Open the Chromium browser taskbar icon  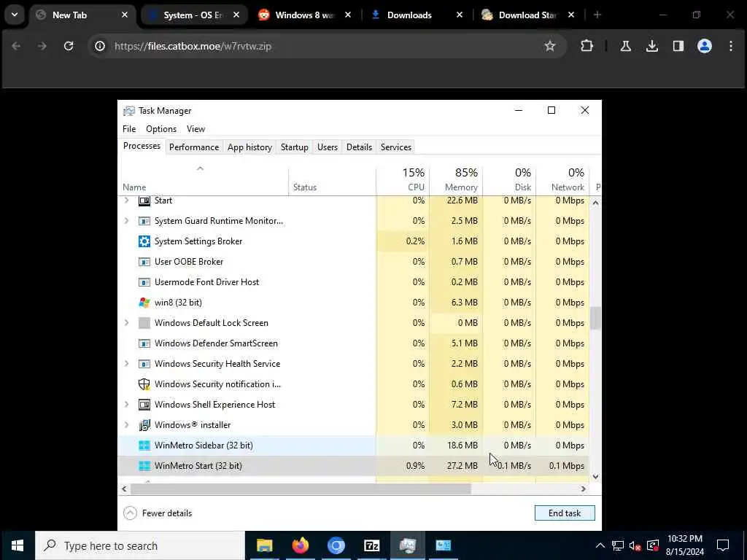pyautogui.click(x=336, y=545)
